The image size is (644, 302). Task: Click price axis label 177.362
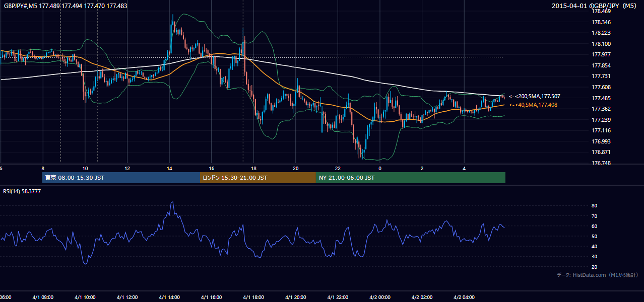click(x=601, y=109)
